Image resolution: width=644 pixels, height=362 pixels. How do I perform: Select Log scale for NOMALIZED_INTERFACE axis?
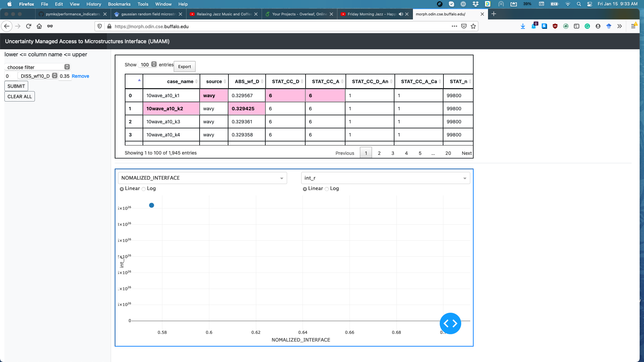point(144,189)
